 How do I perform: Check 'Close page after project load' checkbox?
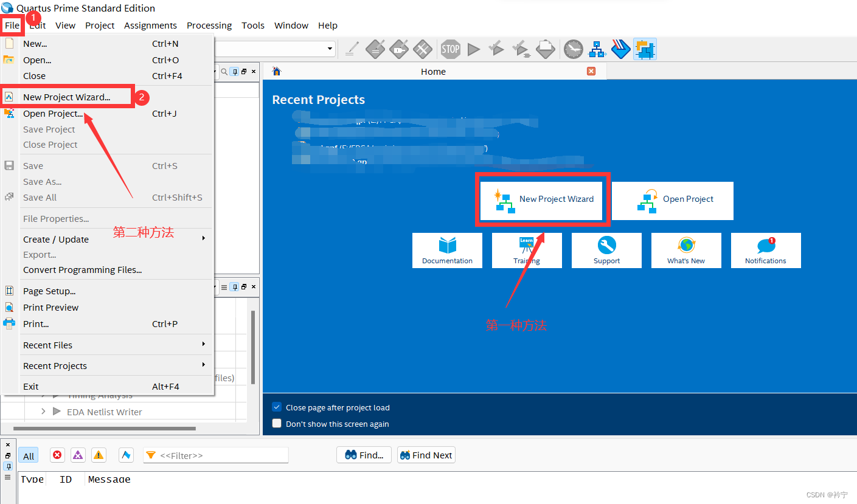tap(277, 407)
